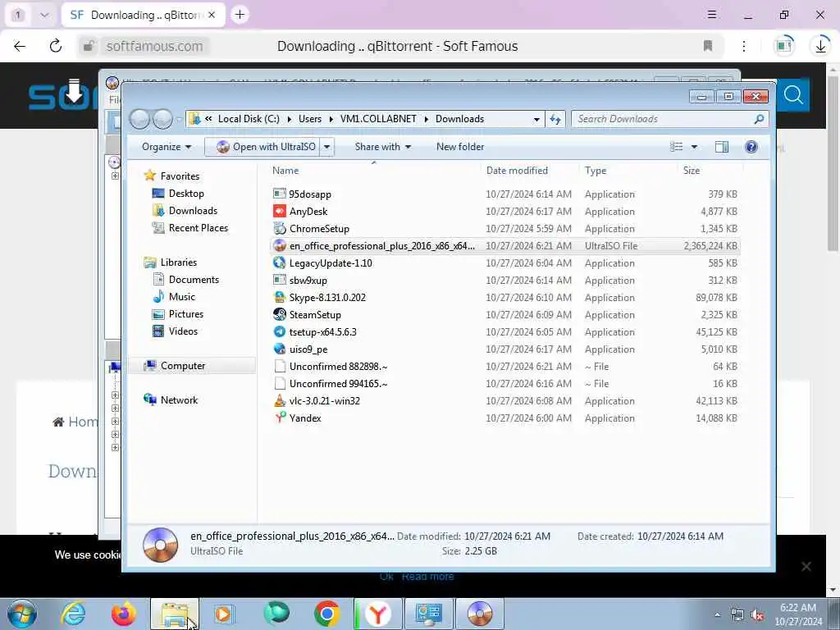Open network status tray icon
Viewport: 840px width, 630px height.
tap(737, 615)
